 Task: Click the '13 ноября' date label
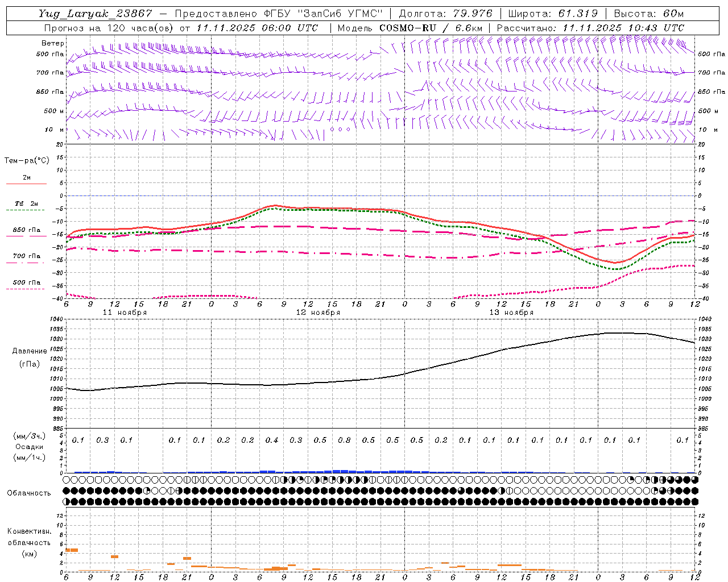click(x=511, y=313)
